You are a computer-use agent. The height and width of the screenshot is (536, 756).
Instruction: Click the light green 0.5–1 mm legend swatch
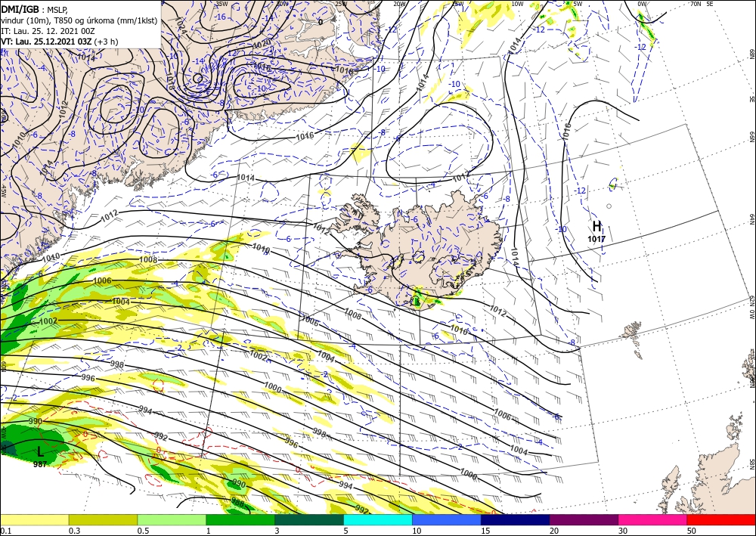coord(172,519)
